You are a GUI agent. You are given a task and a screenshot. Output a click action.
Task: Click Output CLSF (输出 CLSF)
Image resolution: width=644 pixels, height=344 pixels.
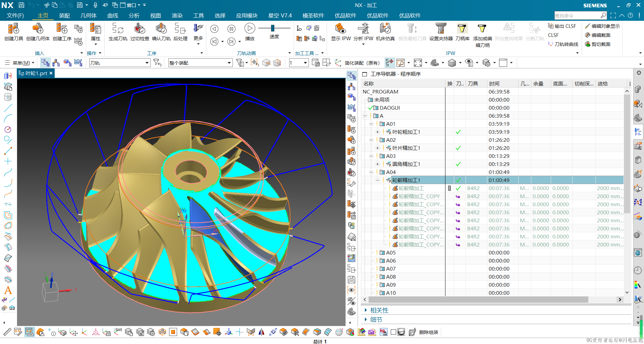tap(562, 26)
